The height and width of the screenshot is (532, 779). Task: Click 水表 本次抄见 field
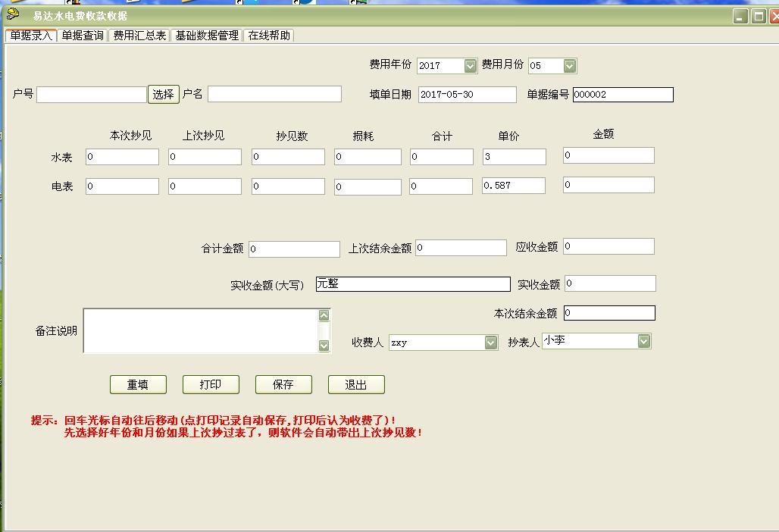tap(122, 156)
